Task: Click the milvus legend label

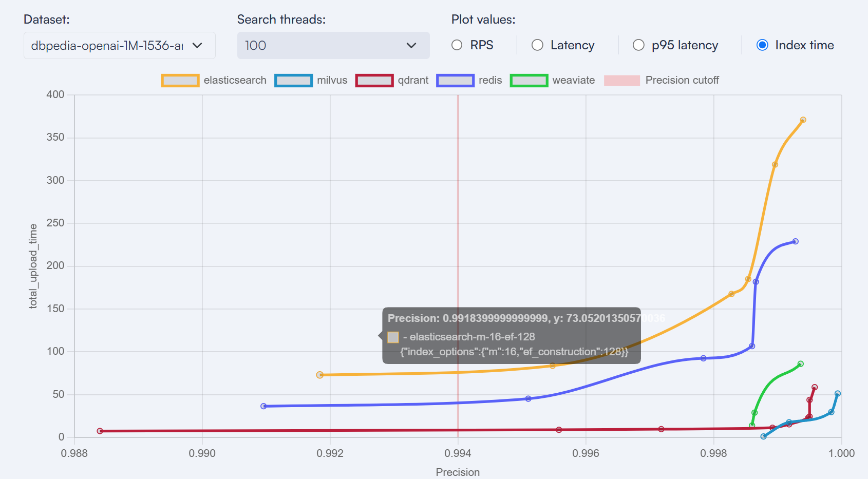Action: 332,80
